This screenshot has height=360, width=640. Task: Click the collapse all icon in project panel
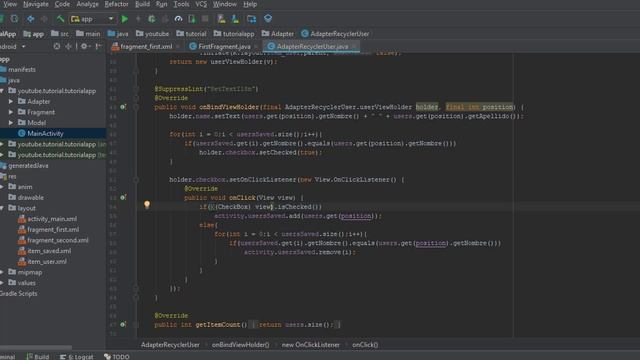tap(68, 47)
